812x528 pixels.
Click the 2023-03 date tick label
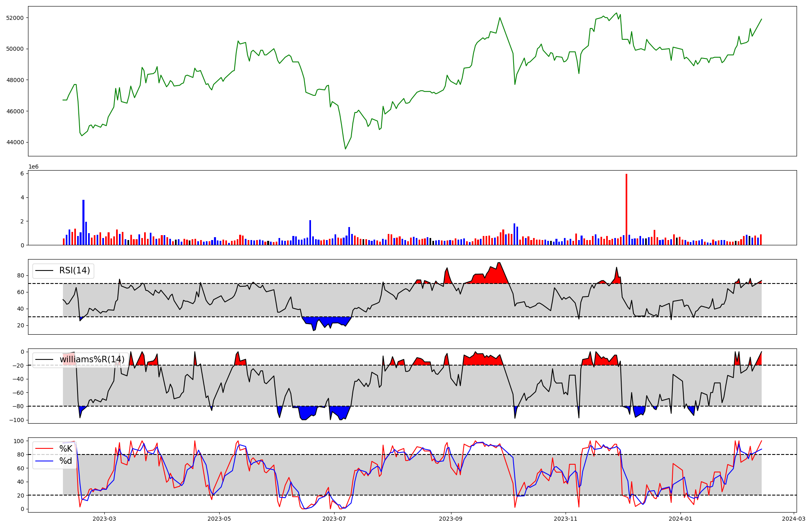point(104,519)
